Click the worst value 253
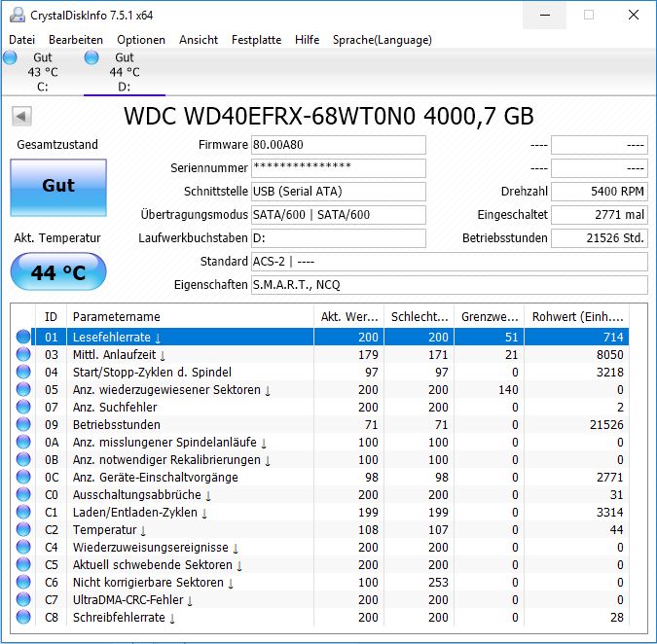This screenshot has width=657, height=644. click(x=438, y=583)
